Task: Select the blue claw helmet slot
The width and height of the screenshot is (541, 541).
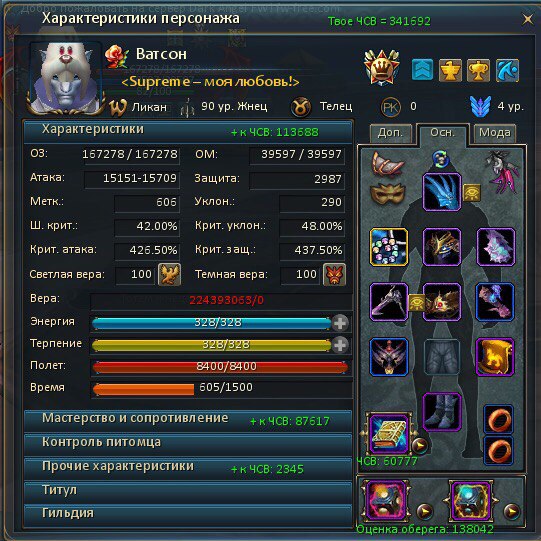Action: click(x=442, y=192)
